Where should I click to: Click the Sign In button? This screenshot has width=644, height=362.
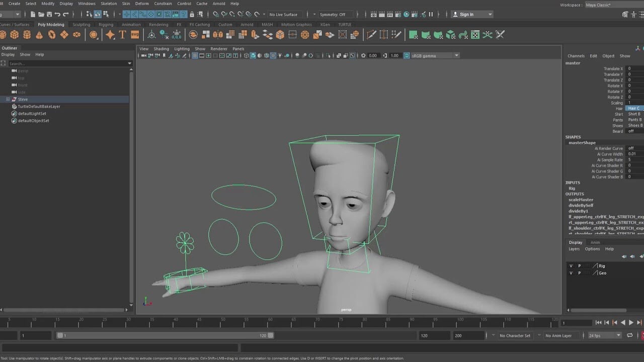tap(467, 14)
